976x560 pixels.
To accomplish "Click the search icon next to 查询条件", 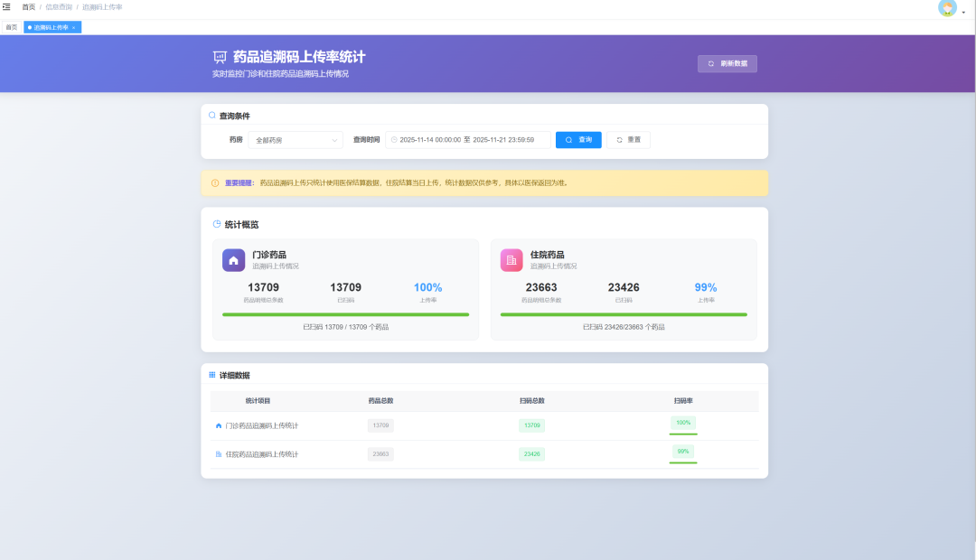I will click(212, 115).
